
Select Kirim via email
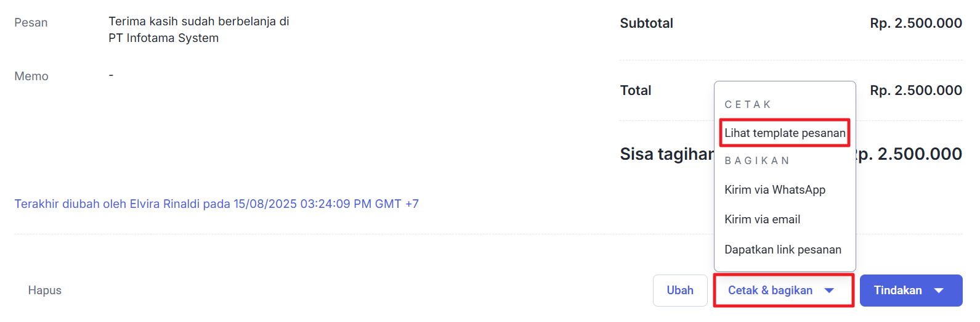(763, 220)
